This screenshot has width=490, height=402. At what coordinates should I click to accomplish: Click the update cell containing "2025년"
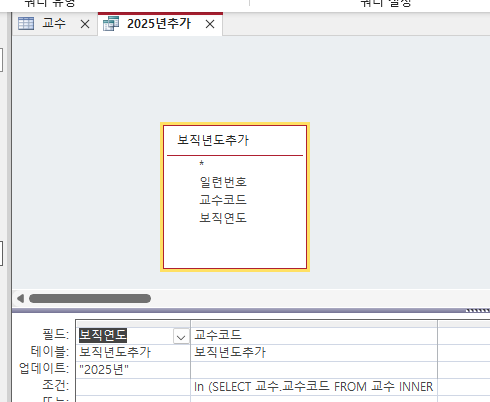[x=133, y=370]
